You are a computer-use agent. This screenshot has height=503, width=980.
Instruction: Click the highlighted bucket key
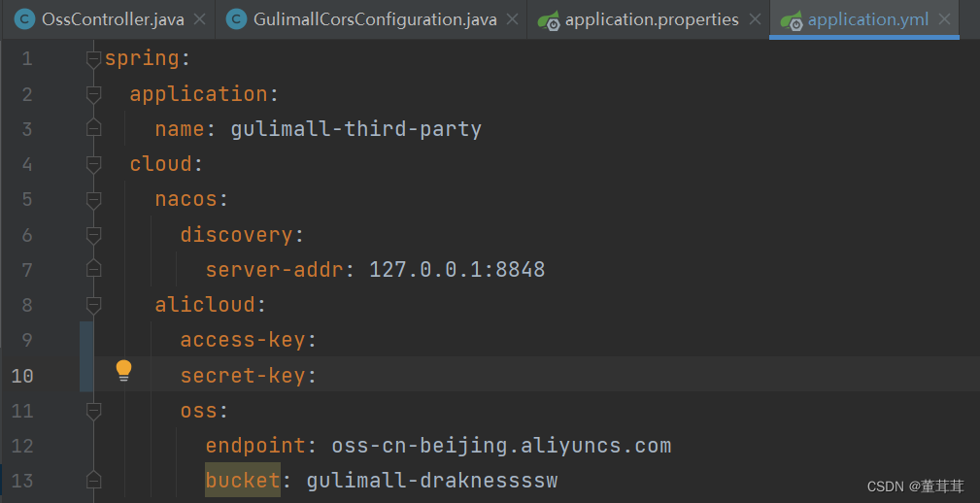[x=242, y=481]
